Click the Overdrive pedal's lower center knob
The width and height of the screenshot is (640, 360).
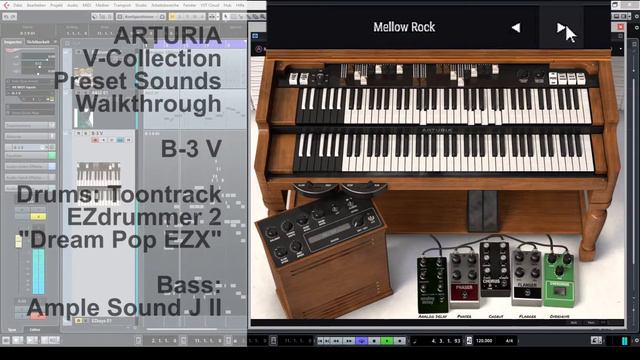559,270
